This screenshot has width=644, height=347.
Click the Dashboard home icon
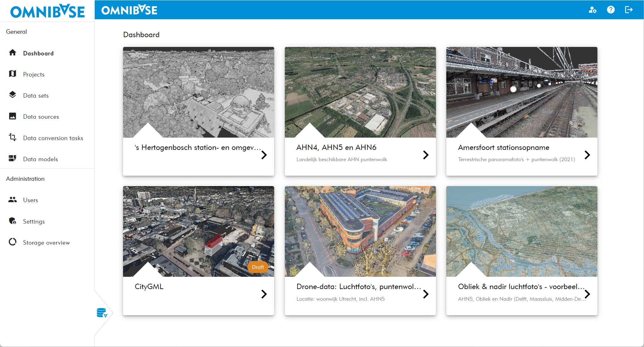click(x=13, y=53)
